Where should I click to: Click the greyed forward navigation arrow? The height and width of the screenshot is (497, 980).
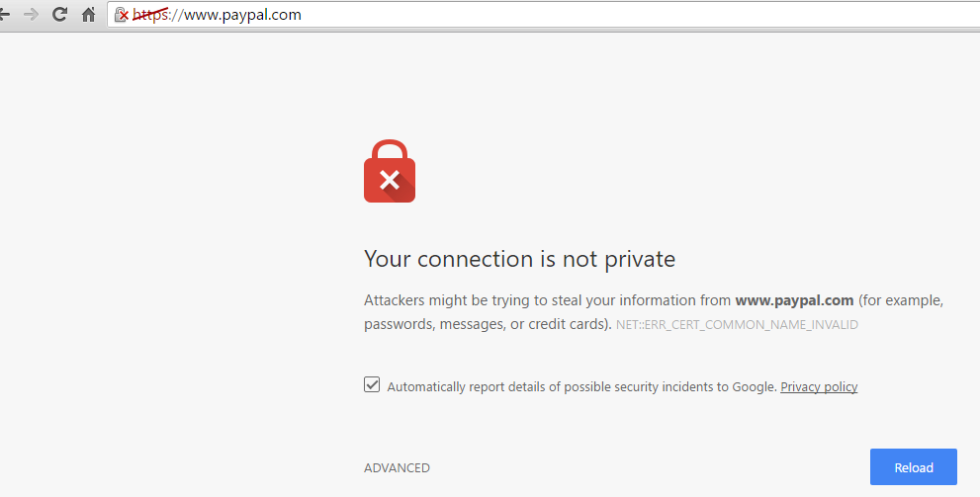(x=31, y=15)
